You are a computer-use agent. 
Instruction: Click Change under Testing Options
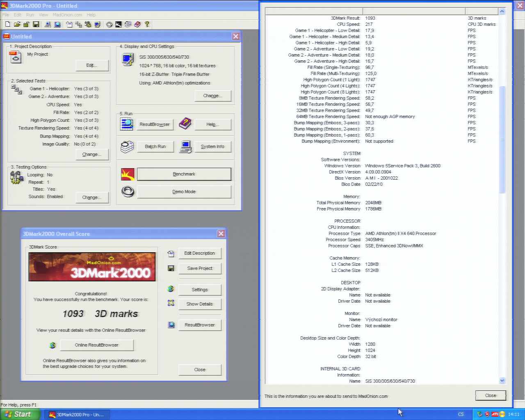pos(92,197)
